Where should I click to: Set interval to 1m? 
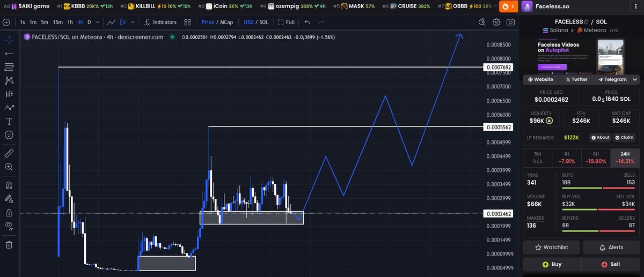[x=33, y=22]
